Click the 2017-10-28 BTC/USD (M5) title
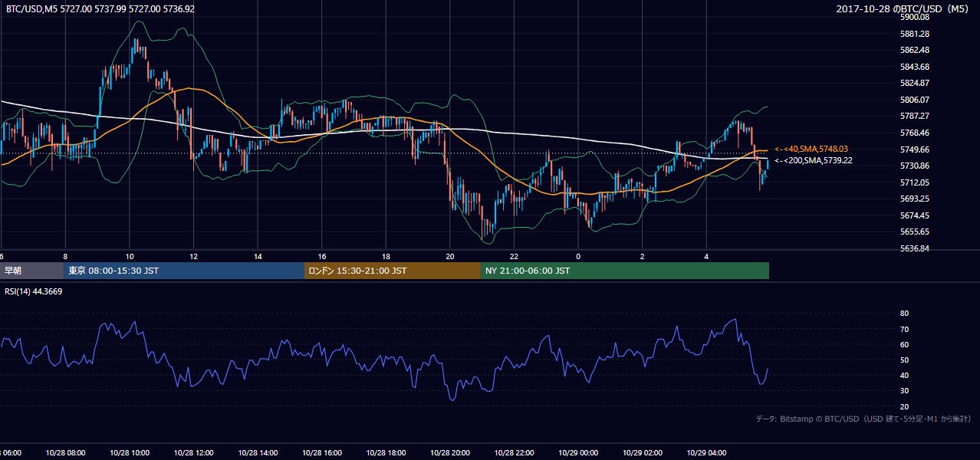980x460 pixels. [x=903, y=8]
